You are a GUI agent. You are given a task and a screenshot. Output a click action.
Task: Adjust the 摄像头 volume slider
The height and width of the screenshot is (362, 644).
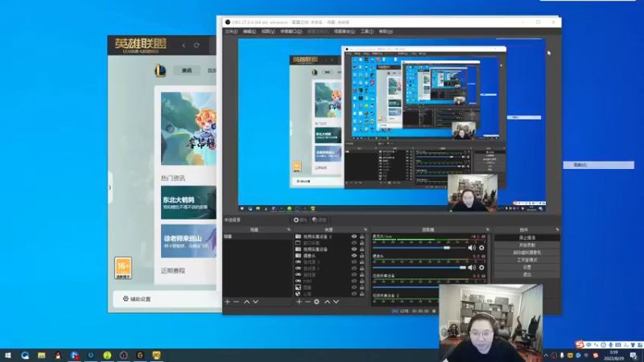[419, 267]
